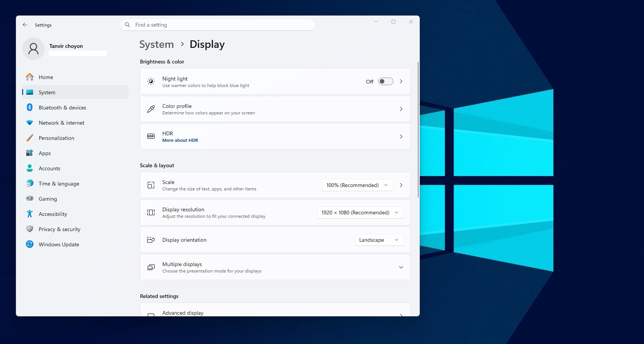Click the Tanvir choyon account name

[x=66, y=46]
